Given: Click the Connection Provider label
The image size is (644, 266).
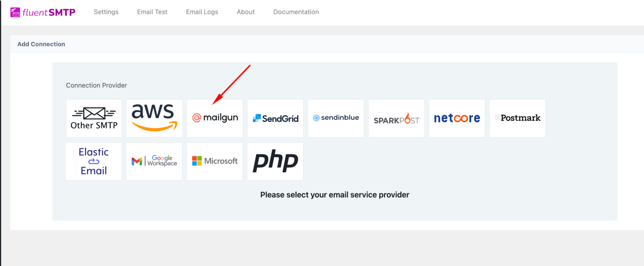Looking at the screenshot, I should pyautogui.click(x=96, y=85).
